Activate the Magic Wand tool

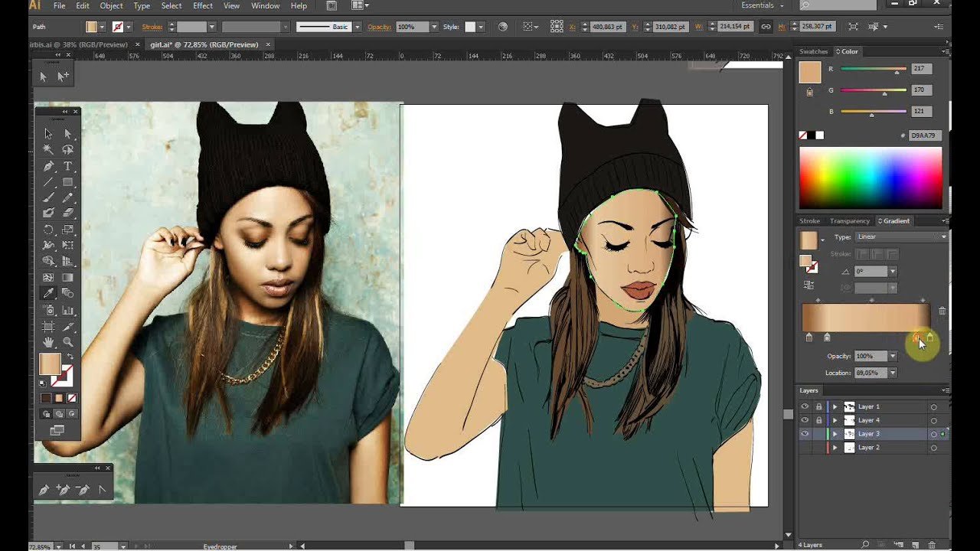click(x=48, y=150)
